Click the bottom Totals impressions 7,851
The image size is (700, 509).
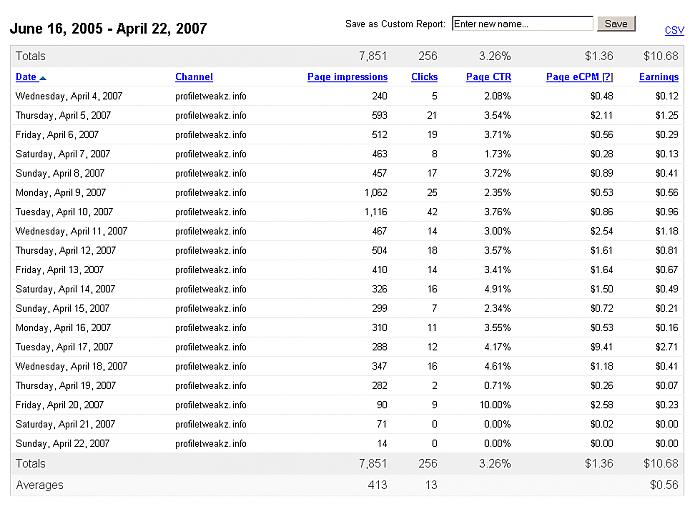(x=373, y=463)
